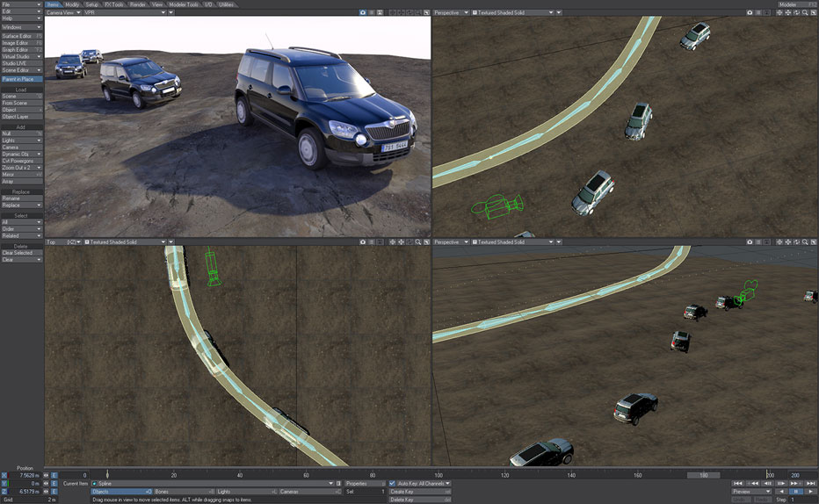Click the zoom magnifier in bottom-right Perspective viewport
Screen dimensions: 819x504
point(805,242)
